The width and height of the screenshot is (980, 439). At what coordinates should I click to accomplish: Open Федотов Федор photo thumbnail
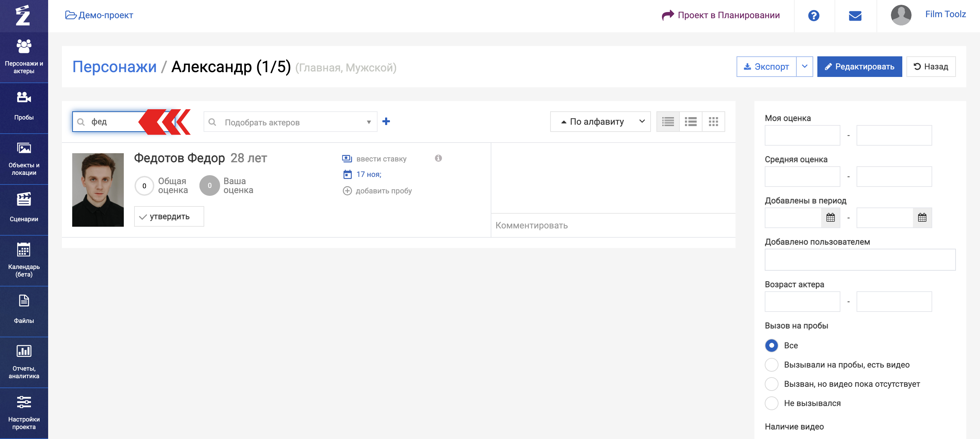[98, 190]
